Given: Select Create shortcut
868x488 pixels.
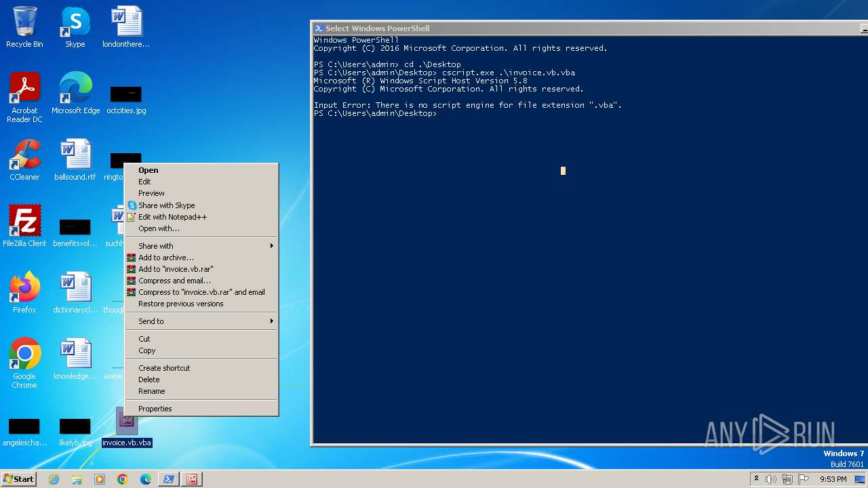Looking at the screenshot, I should [201, 368].
